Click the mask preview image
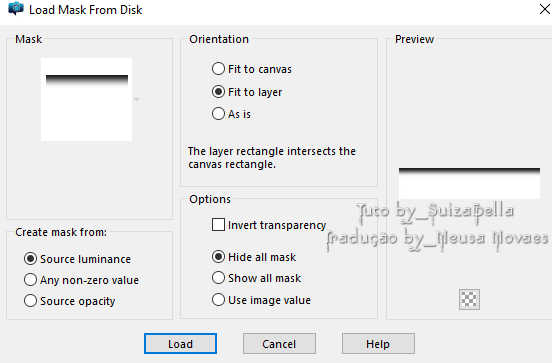The width and height of the screenshot is (552, 363). click(x=469, y=183)
